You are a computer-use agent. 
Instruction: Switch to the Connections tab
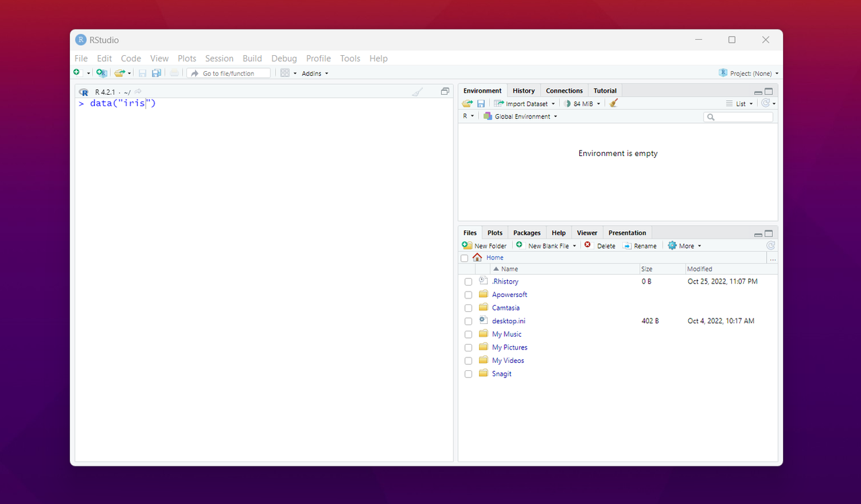tap(564, 91)
